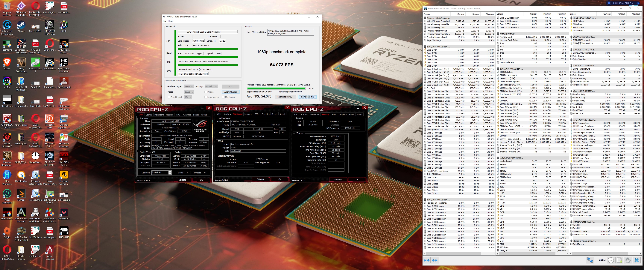Open the Steam desktop shortcut
This screenshot has height=270, width=644.
[21, 27]
